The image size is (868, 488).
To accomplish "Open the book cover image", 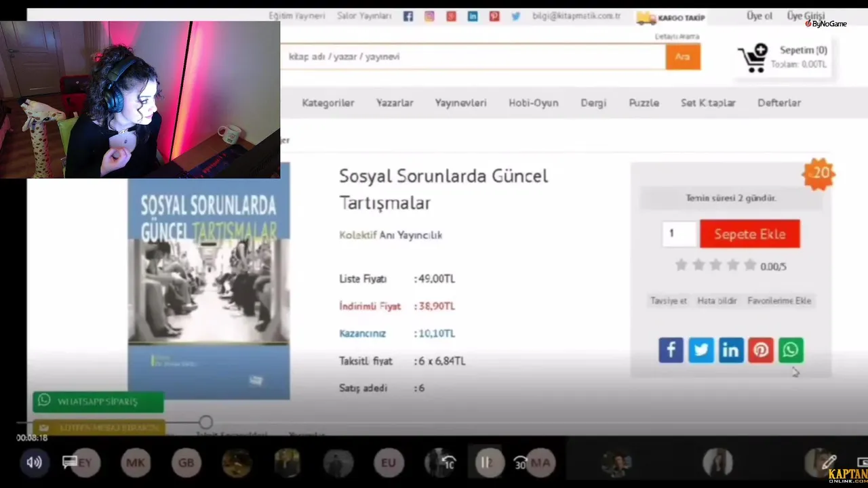I will click(x=209, y=281).
